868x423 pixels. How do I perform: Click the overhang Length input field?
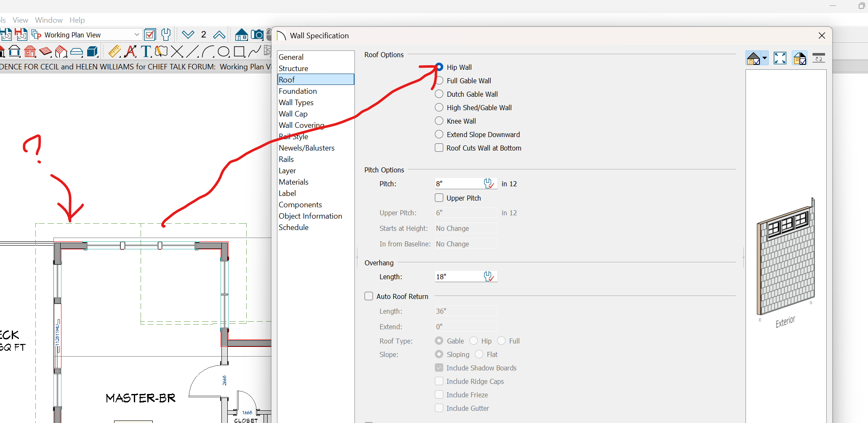[x=458, y=277]
